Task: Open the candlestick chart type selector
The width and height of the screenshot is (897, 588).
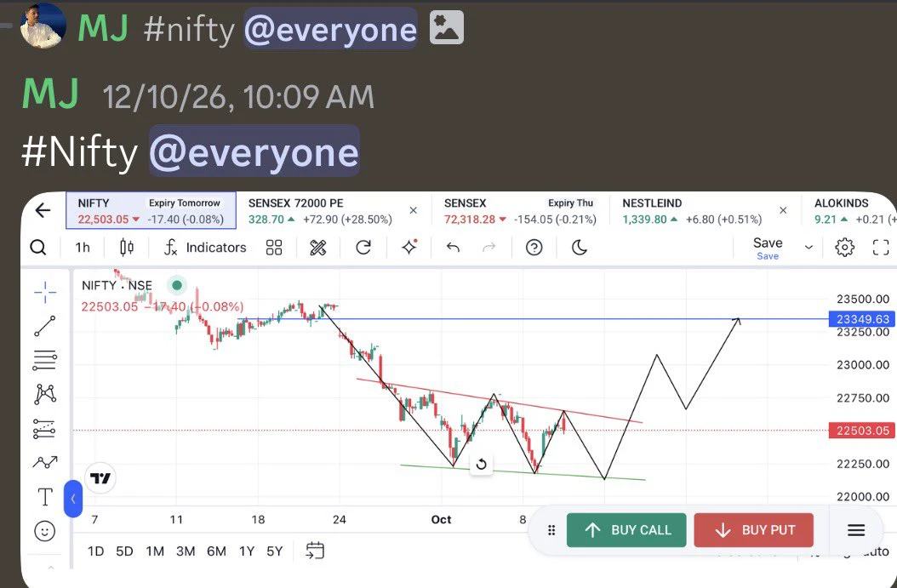Action: tap(127, 248)
